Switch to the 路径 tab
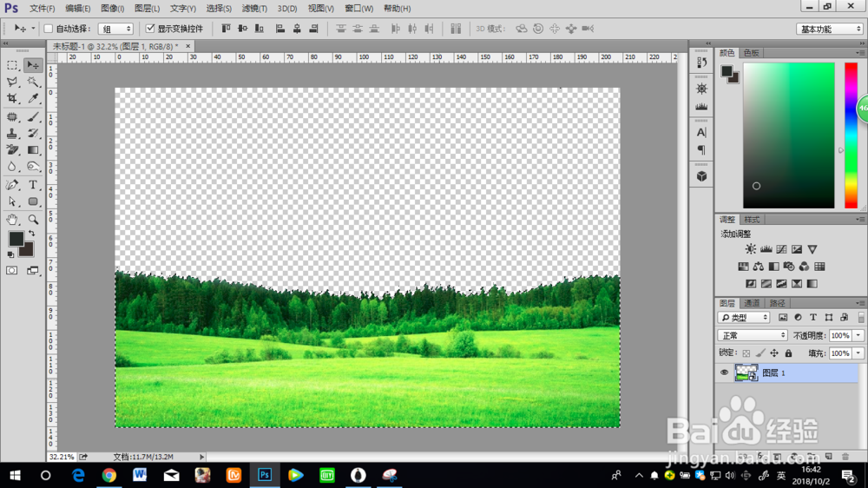This screenshot has height=488, width=868. point(777,303)
